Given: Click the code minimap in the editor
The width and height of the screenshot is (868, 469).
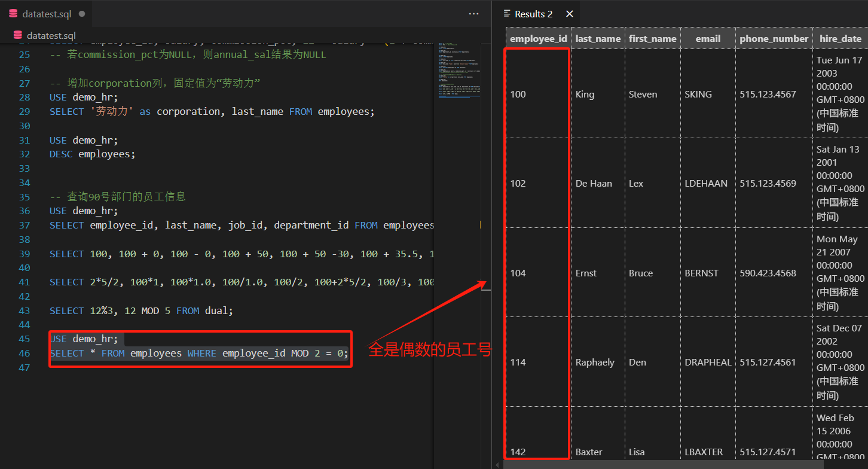Looking at the screenshot, I should click(459, 70).
